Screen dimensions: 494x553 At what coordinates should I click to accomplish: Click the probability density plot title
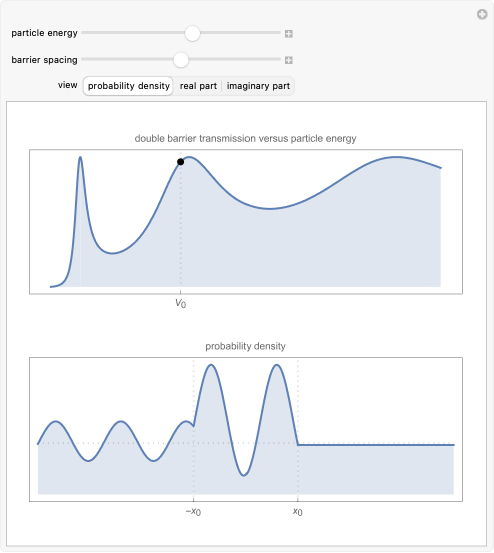(x=245, y=346)
